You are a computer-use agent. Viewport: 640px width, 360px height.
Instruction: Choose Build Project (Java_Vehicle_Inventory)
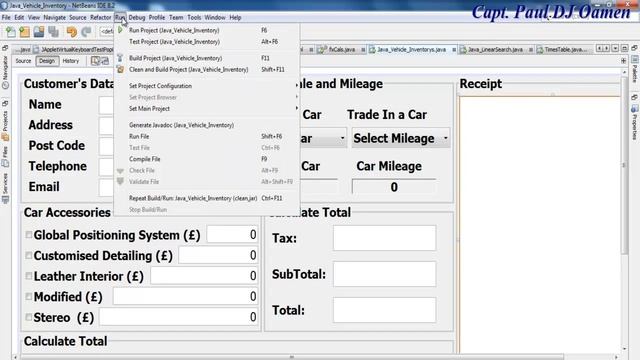(207, 58)
